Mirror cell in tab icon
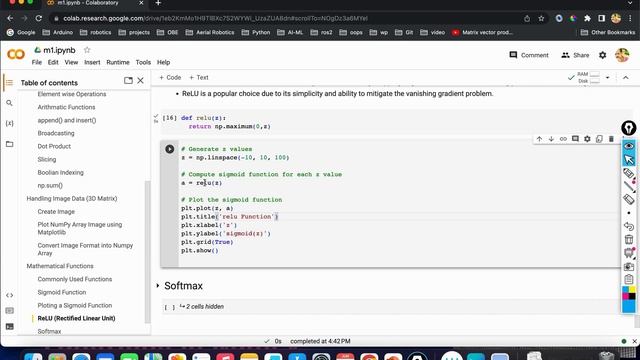This screenshot has width=640, height=360. pos(599,139)
